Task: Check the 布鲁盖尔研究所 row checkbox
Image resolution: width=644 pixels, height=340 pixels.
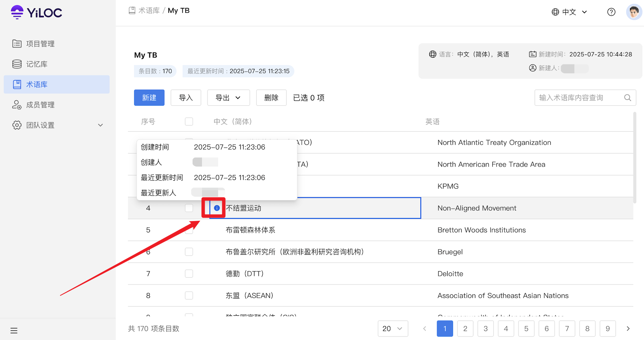Action: tap(189, 252)
